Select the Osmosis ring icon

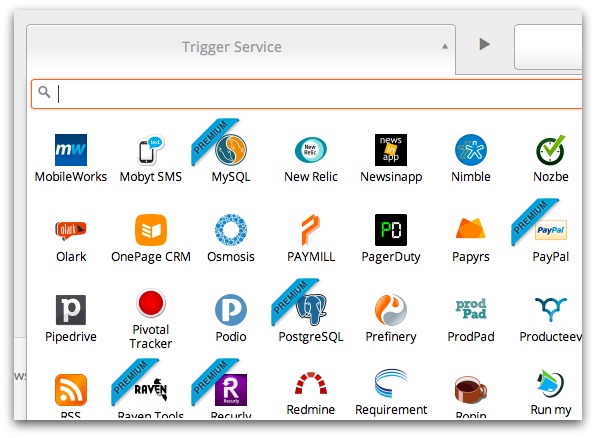[231, 230]
